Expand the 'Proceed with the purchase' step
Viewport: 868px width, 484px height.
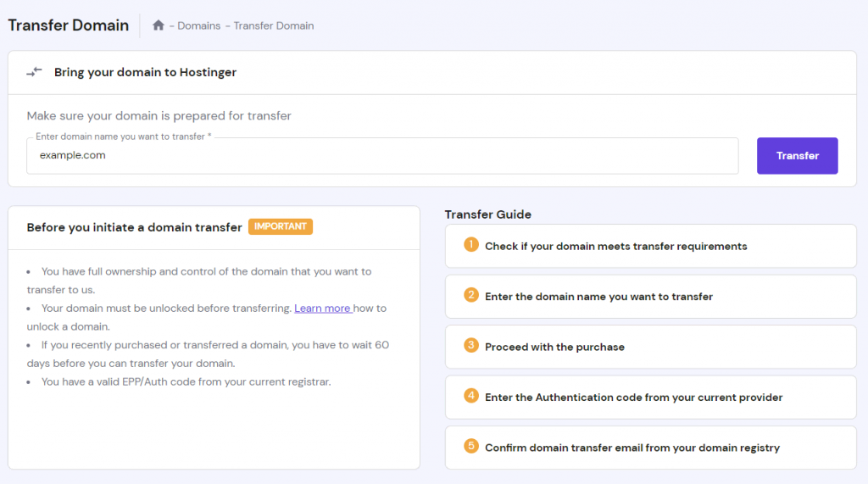[554, 347]
